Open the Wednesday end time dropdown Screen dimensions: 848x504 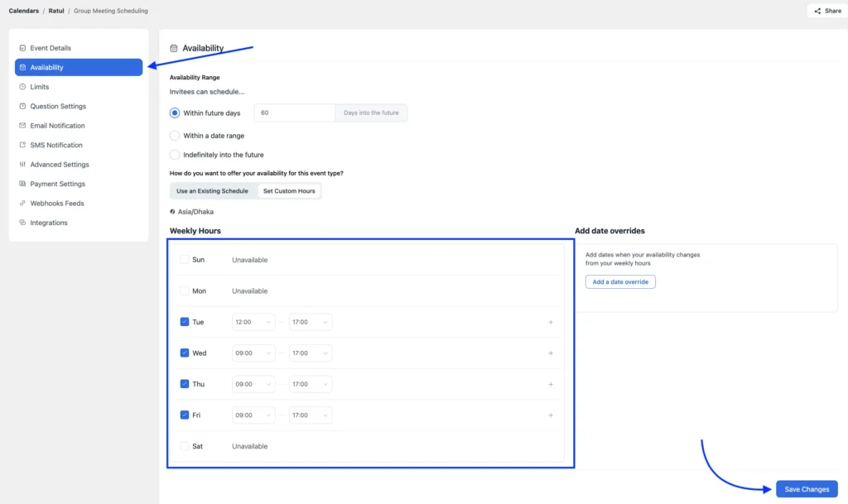click(310, 353)
